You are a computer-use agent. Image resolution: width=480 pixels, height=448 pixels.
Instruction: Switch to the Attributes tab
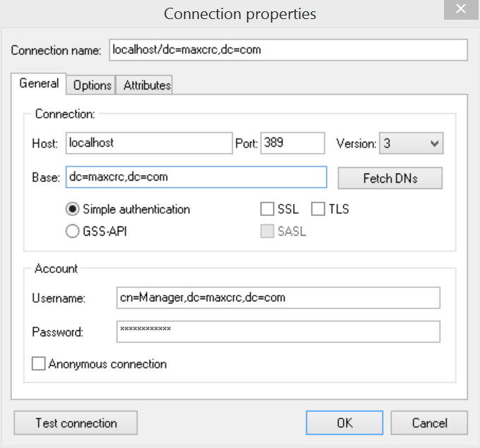(x=147, y=85)
